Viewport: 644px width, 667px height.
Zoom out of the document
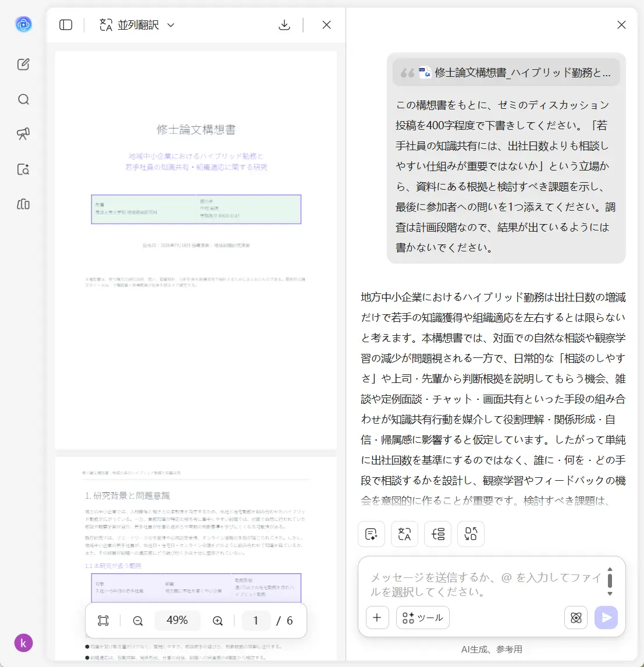coord(138,620)
